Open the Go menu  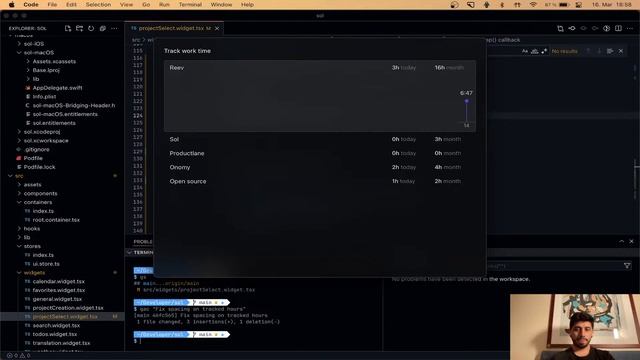pos(146,4)
